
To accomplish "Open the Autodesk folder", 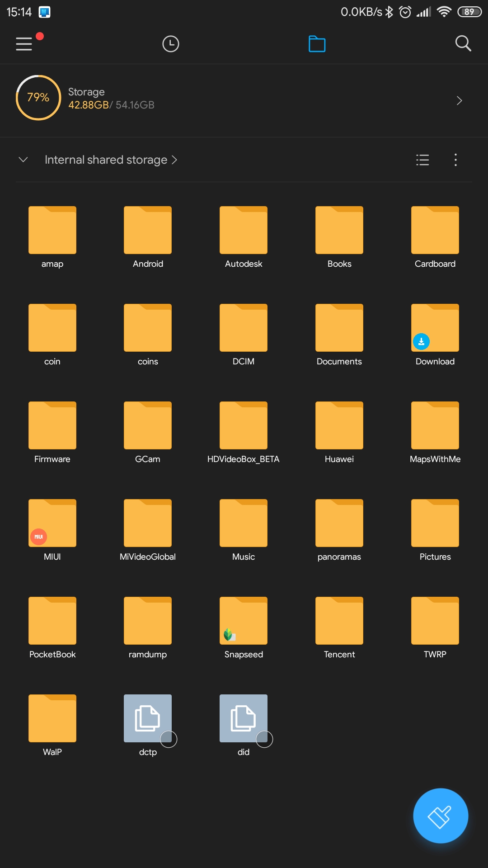I will (x=244, y=237).
